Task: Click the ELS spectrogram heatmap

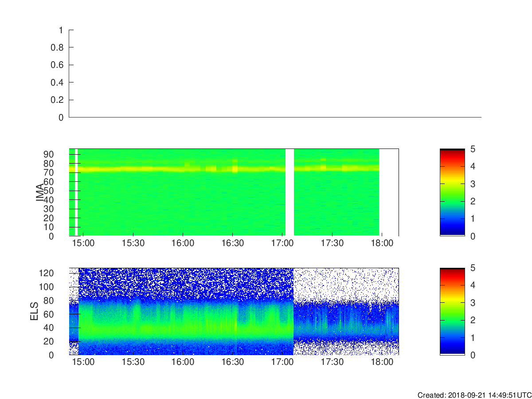Action: pyautogui.click(x=234, y=311)
